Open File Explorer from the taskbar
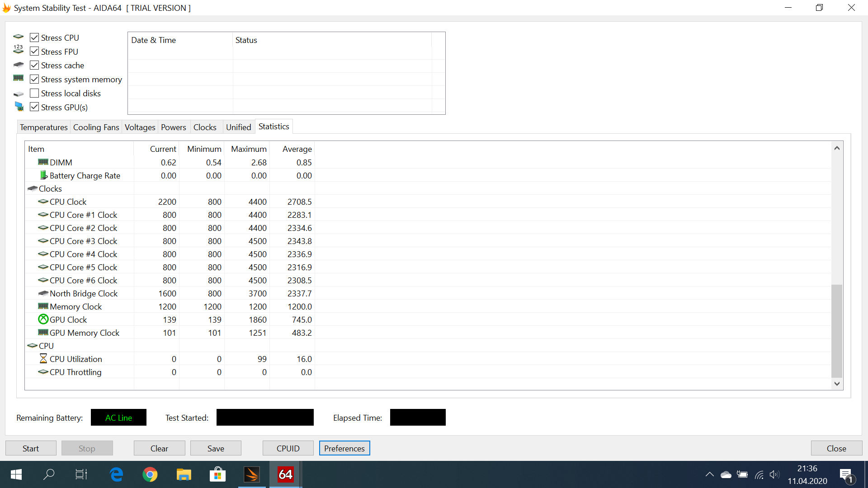The image size is (868, 488). pos(184,474)
